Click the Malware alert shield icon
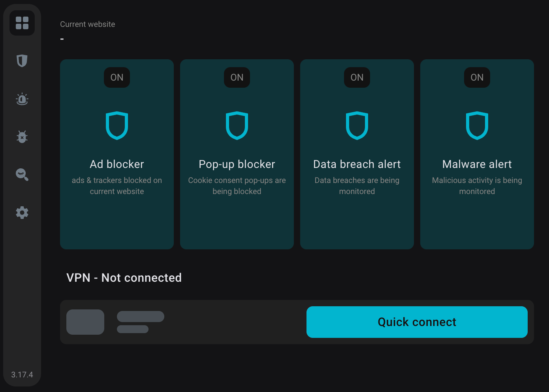The image size is (549, 392). (477, 126)
